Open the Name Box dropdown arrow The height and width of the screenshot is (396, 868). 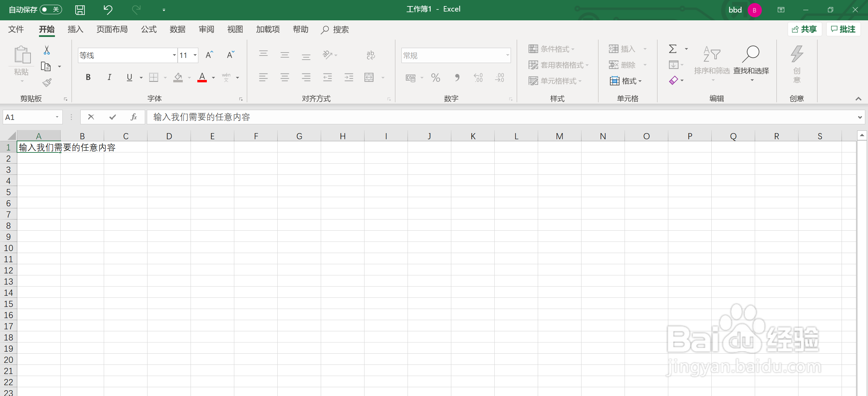click(57, 117)
